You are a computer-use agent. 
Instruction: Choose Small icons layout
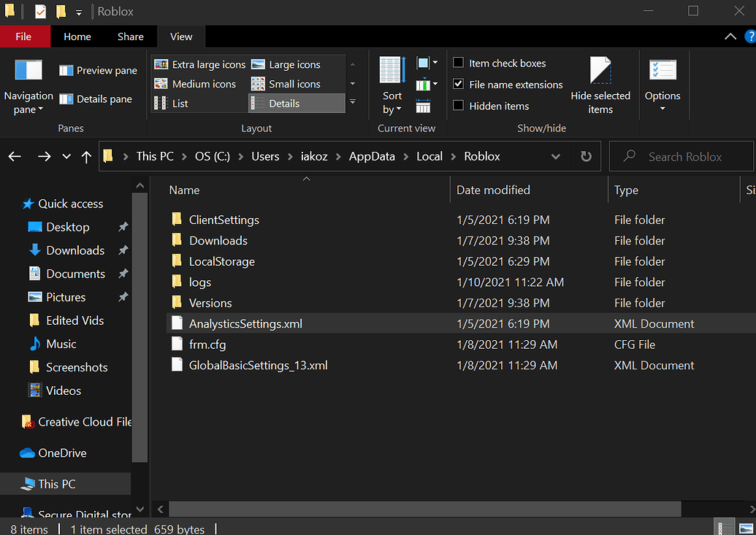[x=286, y=84]
